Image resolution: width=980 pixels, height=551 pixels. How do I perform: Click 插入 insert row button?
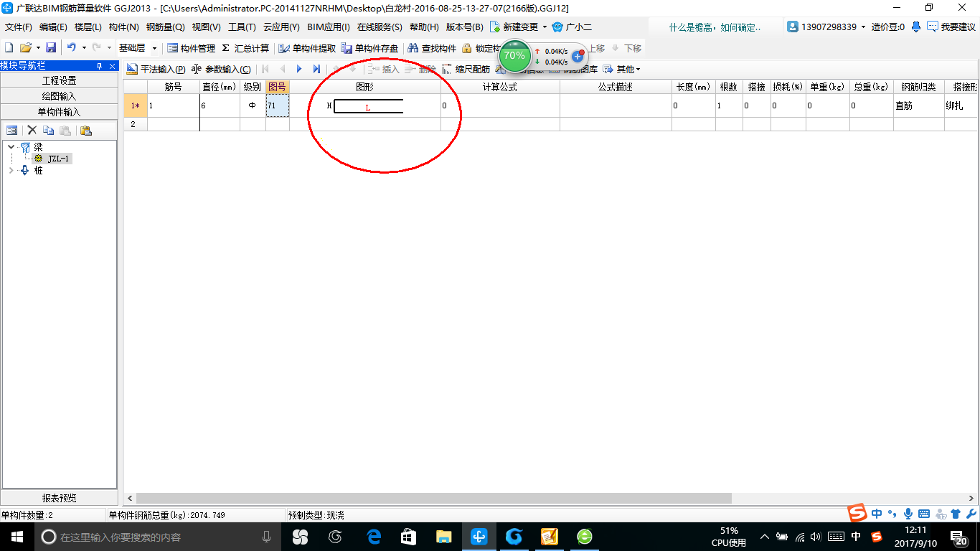383,69
